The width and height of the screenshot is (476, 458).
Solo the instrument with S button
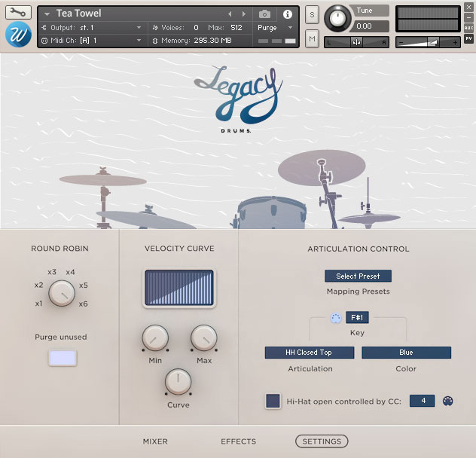312,15
